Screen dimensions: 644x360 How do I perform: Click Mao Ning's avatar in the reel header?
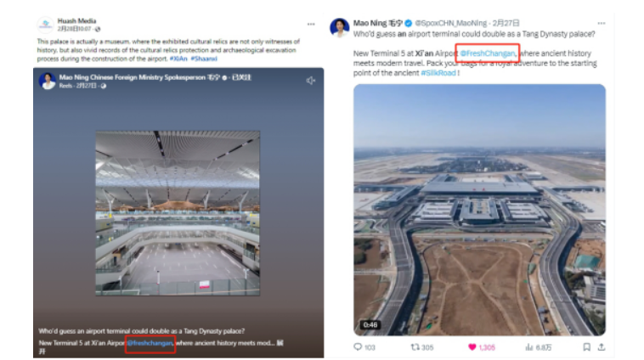tap(48, 80)
